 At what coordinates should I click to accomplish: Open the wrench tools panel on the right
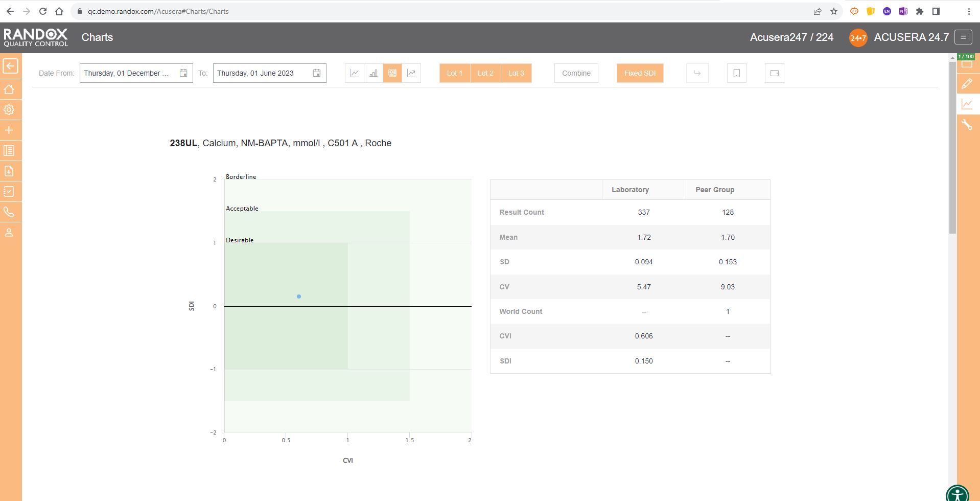point(967,124)
